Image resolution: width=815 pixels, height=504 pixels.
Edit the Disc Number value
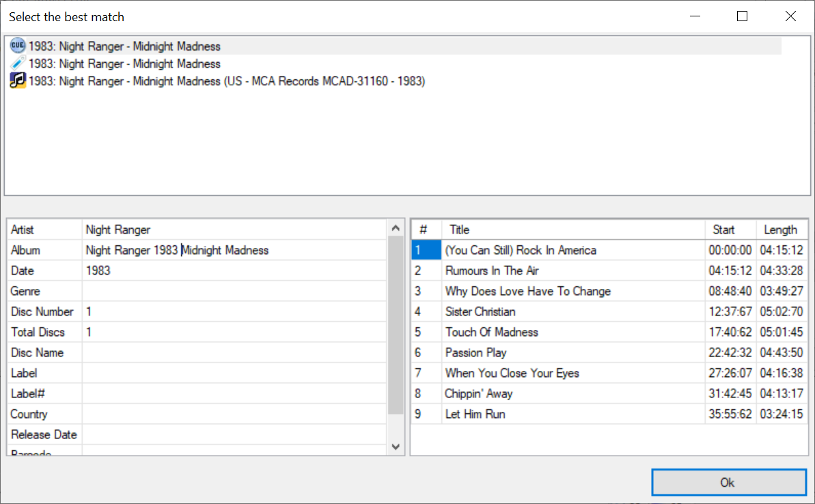click(234, 311)
